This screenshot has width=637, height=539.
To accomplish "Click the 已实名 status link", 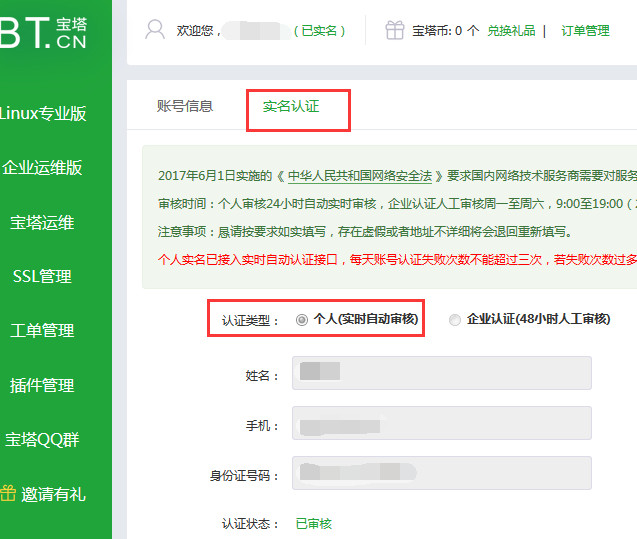I will click(x=319, y=30).
